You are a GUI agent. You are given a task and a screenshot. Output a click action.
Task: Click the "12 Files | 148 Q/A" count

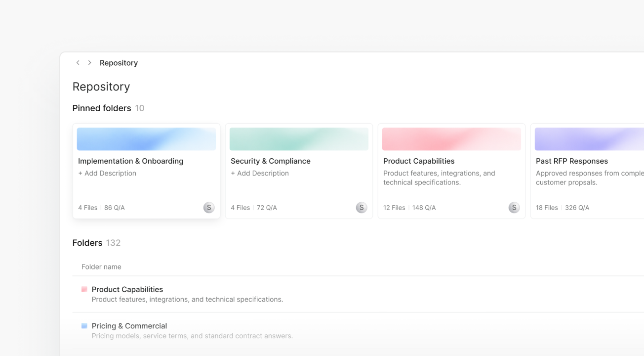click(x=409, y=208)
